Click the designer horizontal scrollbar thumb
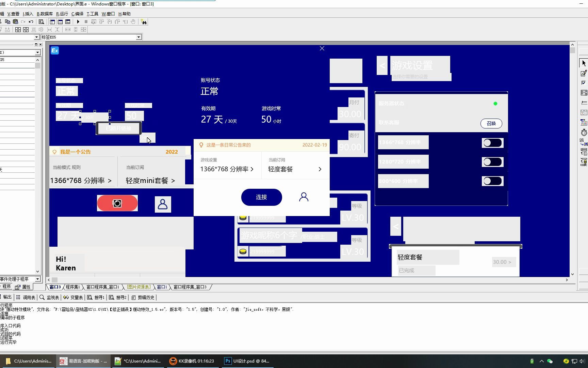This screenshot has height=368, width=588. [x=55, y=280]
